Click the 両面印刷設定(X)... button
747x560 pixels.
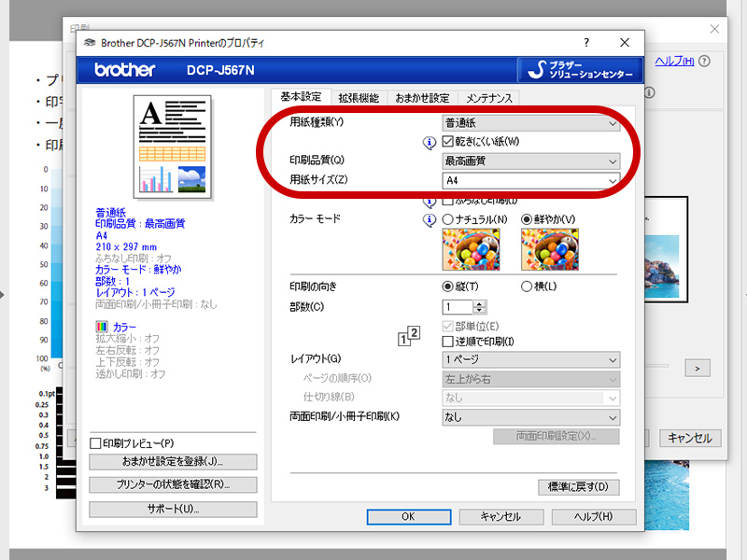coord(556,436)
